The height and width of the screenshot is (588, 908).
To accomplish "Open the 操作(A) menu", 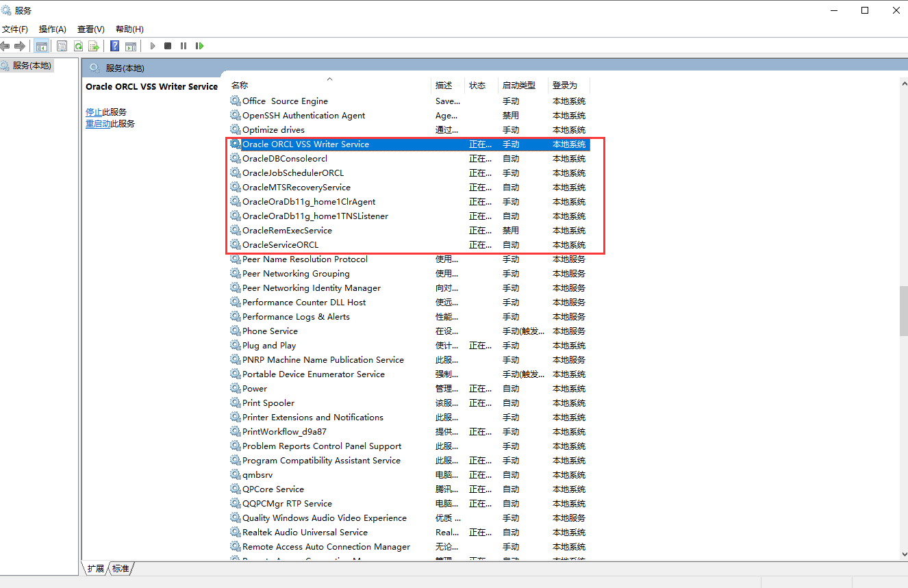I will [x=52, y=29].
